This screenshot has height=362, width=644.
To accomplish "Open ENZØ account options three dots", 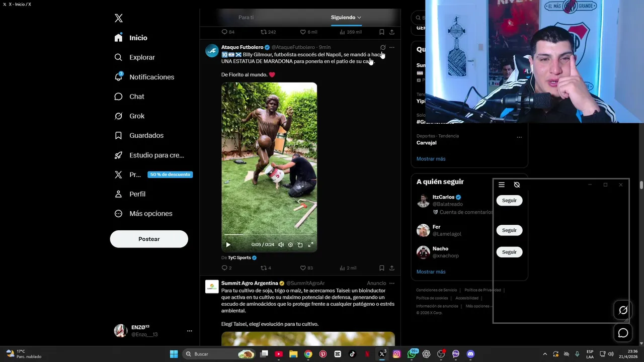I will (x=190, y=331).
